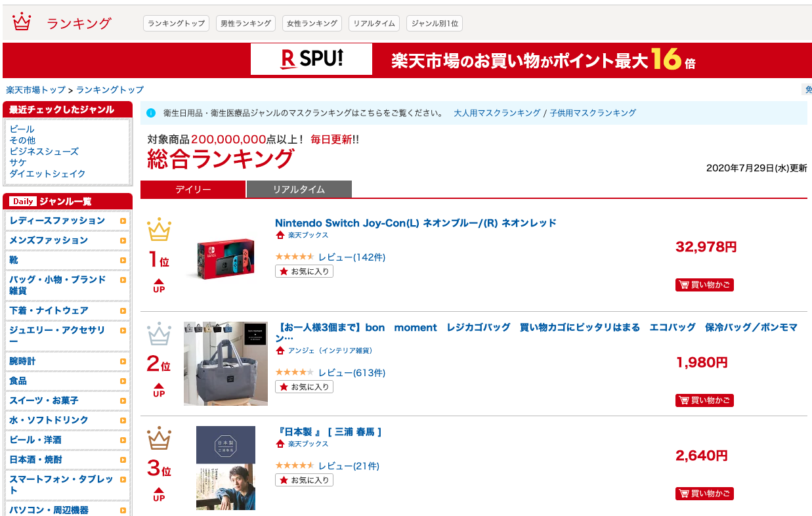812x516 pixels.
Task: Click the silver crown for rank 2
Action: click(x=159, y=334)
